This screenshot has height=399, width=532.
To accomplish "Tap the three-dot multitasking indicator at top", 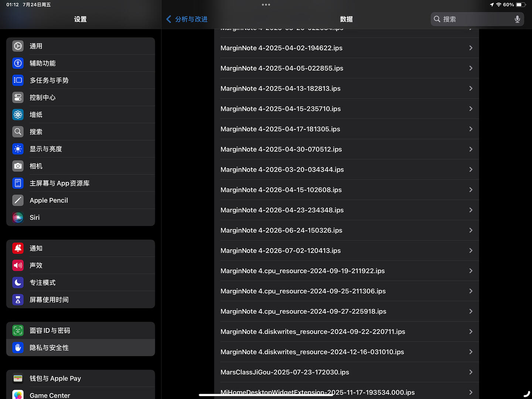I will 266,5.
